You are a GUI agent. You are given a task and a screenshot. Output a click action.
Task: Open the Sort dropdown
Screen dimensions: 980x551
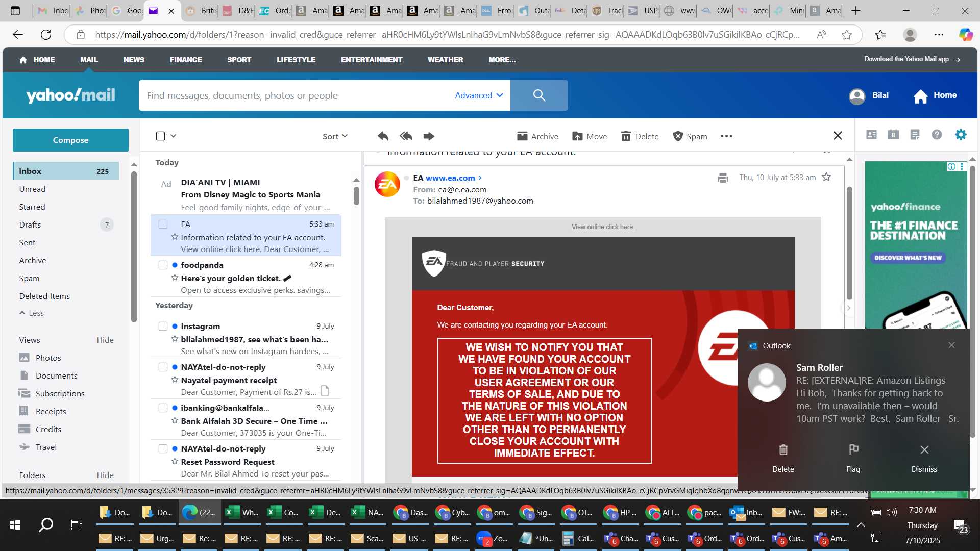335,136
